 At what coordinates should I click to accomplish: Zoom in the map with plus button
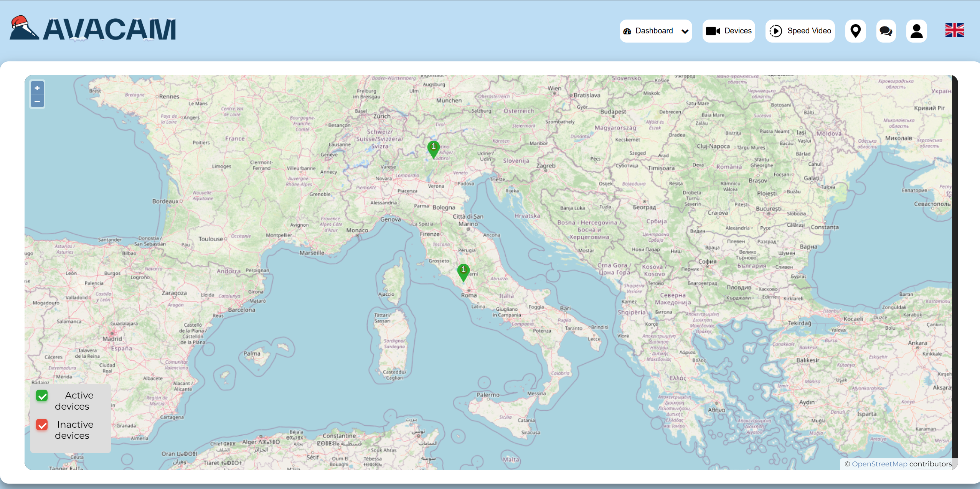37,88
